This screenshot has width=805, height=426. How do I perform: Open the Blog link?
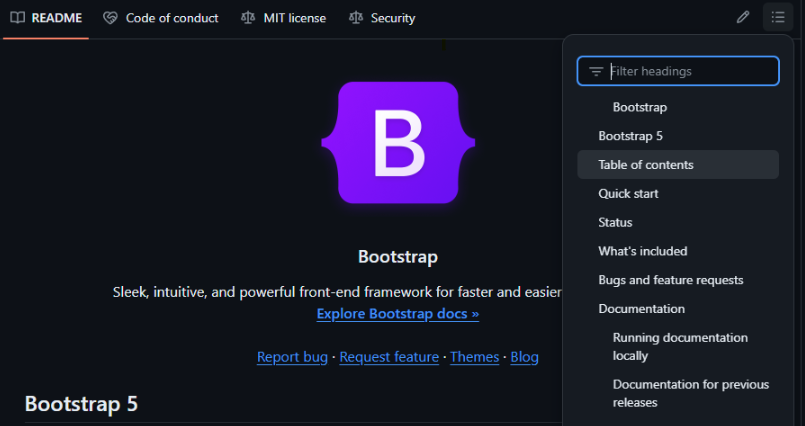pos(524,357)
